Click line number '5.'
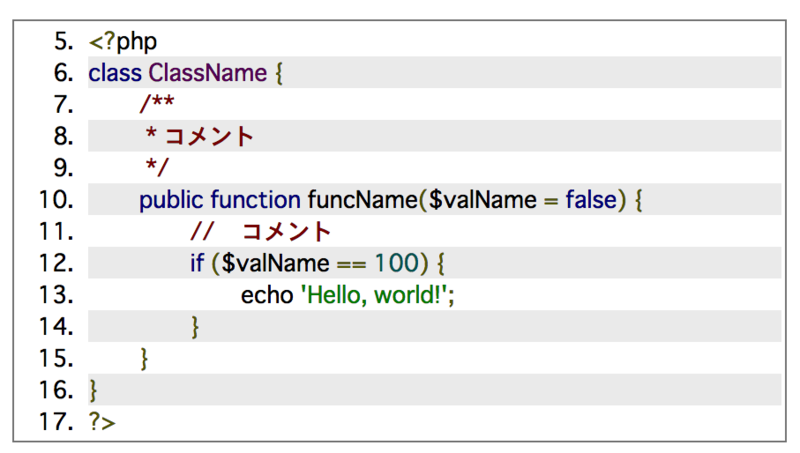This screenshot has width=800, height=453. click(x=64, y=41)
